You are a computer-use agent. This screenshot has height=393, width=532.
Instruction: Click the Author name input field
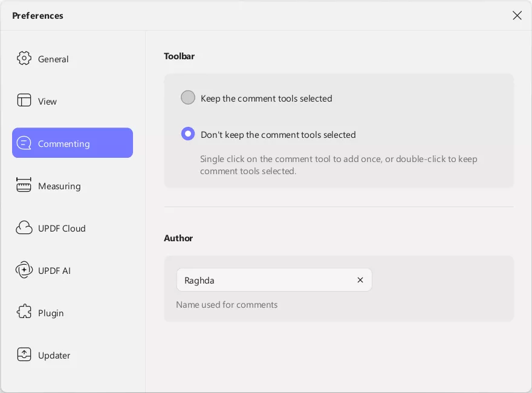coord(266,280)
